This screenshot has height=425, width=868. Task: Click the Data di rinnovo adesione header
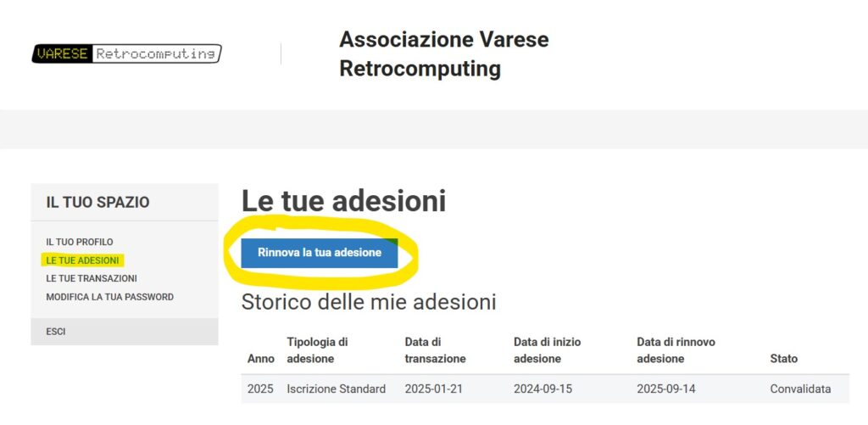(676, 350)
